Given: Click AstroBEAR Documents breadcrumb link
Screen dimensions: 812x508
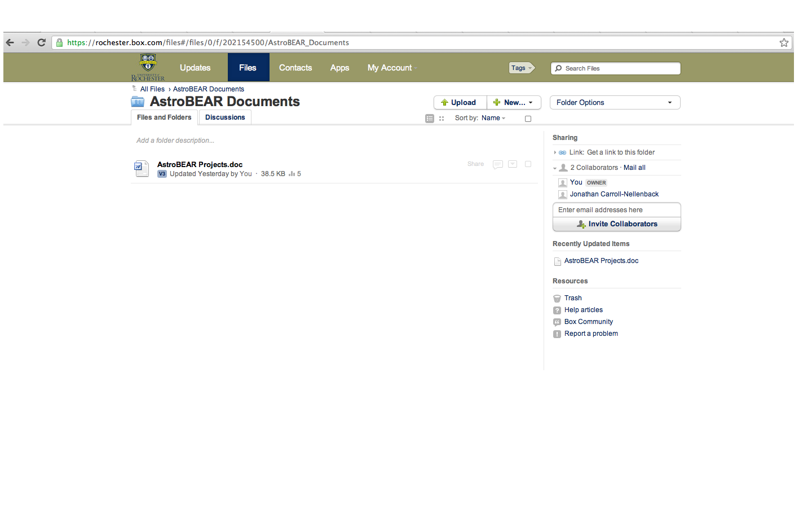Looking at the screenshot, I should [x=209, y=89].
